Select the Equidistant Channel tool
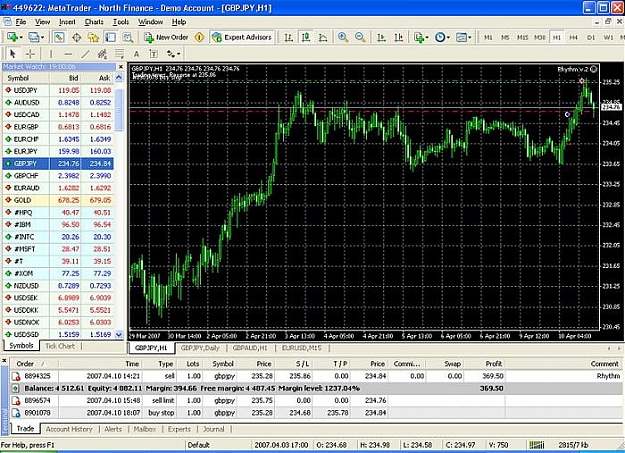This screenshot has width=625, height=453. (x=102, y=53)
